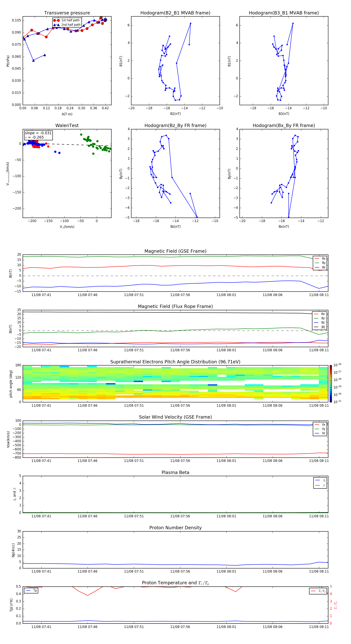The height and width of the screenshot is (644, 351).
Task: Select the 'B2(nT)' x-axis label
Action: point(175,114)
